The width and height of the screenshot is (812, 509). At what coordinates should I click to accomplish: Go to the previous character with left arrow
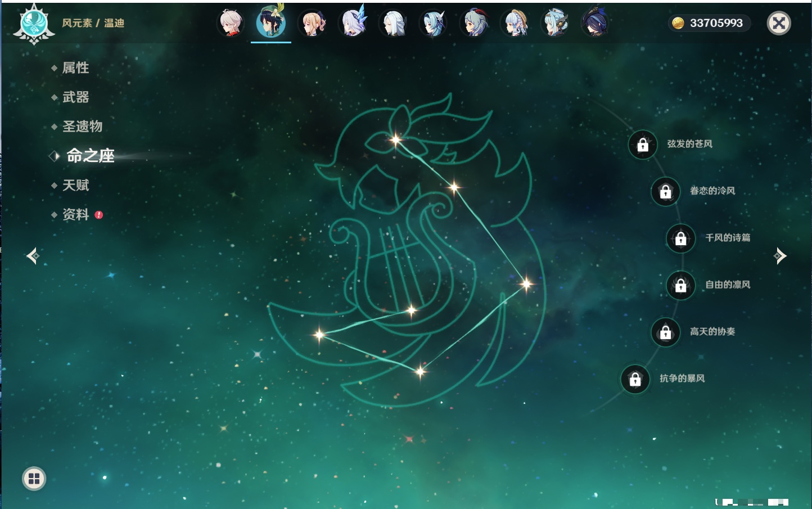(x=33, y=256)
